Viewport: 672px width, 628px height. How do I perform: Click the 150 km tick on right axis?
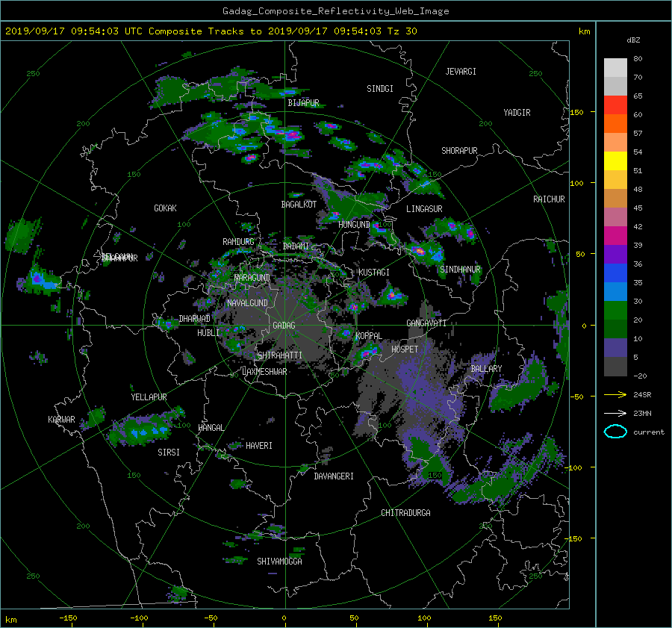click(577, 112)
